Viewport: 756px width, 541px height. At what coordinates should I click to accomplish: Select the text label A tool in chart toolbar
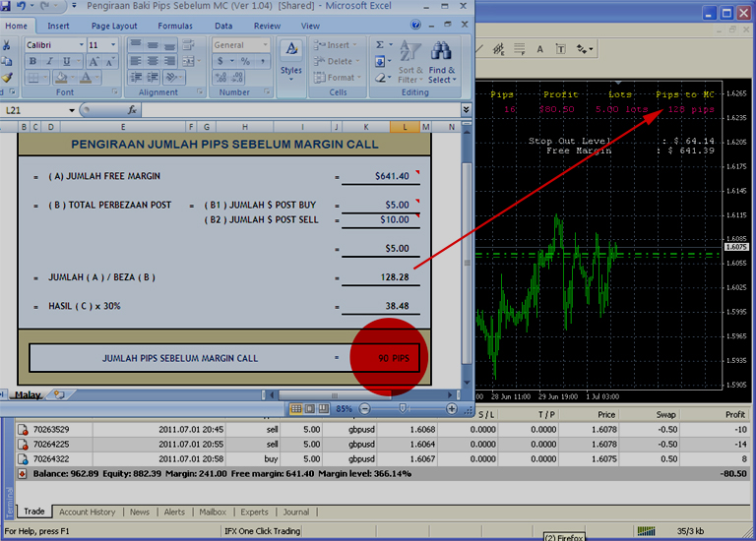click(540, 49)
